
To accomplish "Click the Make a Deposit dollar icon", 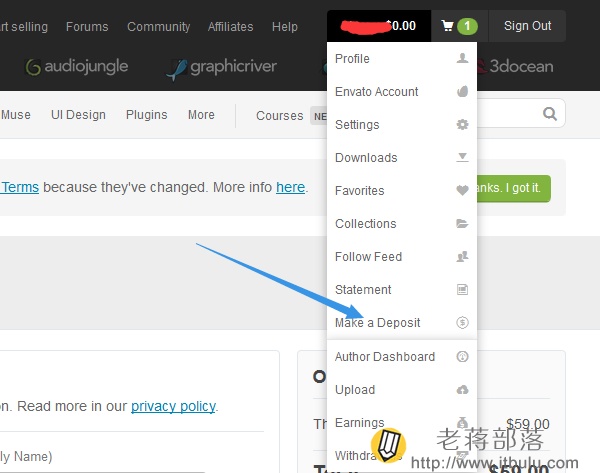I will tap(462, 322).
